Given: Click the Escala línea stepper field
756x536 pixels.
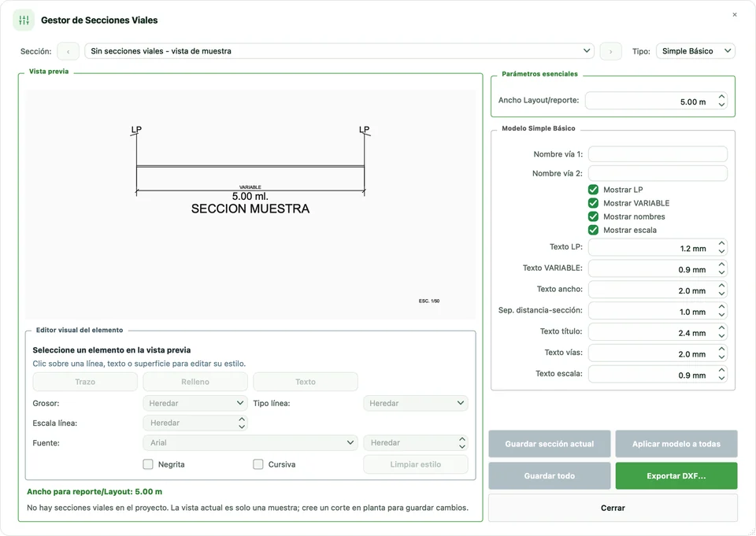Looking at the screenshot, I should coord(195,423).
